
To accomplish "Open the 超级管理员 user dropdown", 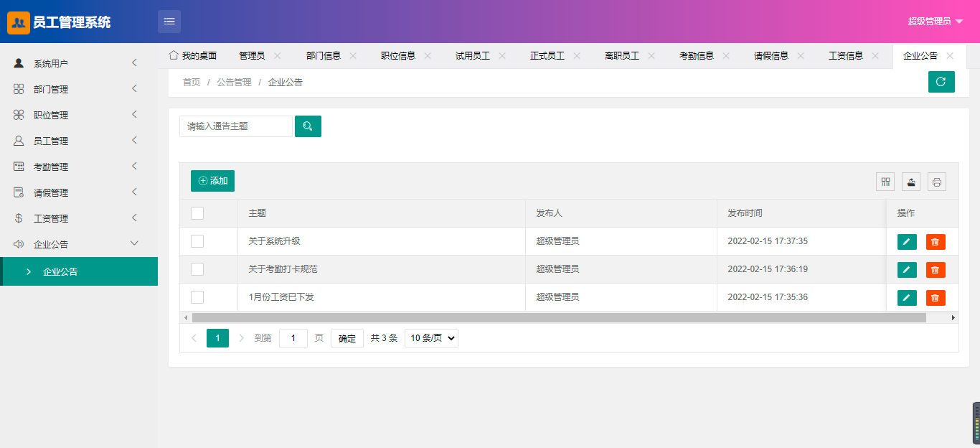I will pos(936,22).
